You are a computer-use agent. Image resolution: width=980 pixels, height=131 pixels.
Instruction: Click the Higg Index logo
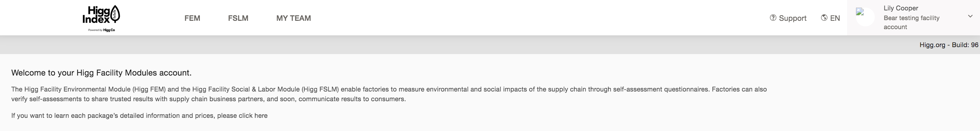point(101,19)
